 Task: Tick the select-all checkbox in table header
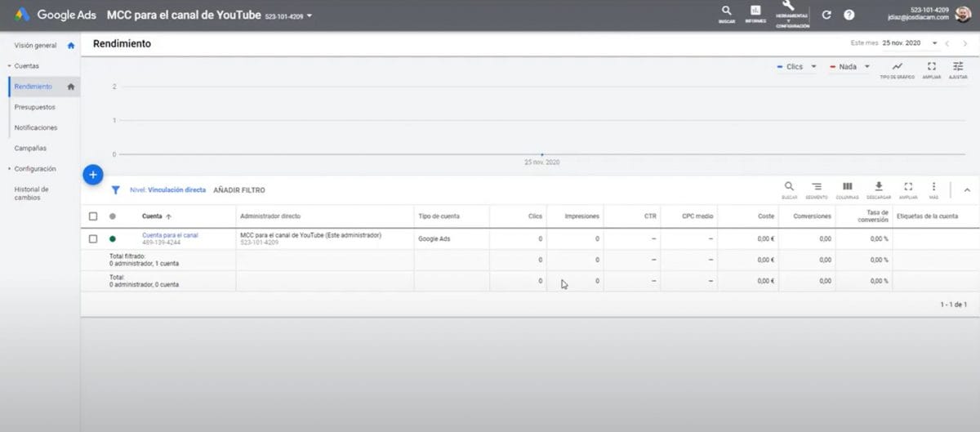93,216
